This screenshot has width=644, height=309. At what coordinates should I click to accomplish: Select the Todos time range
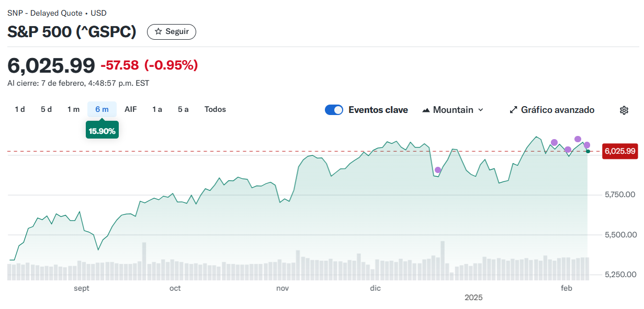point(215,109)
